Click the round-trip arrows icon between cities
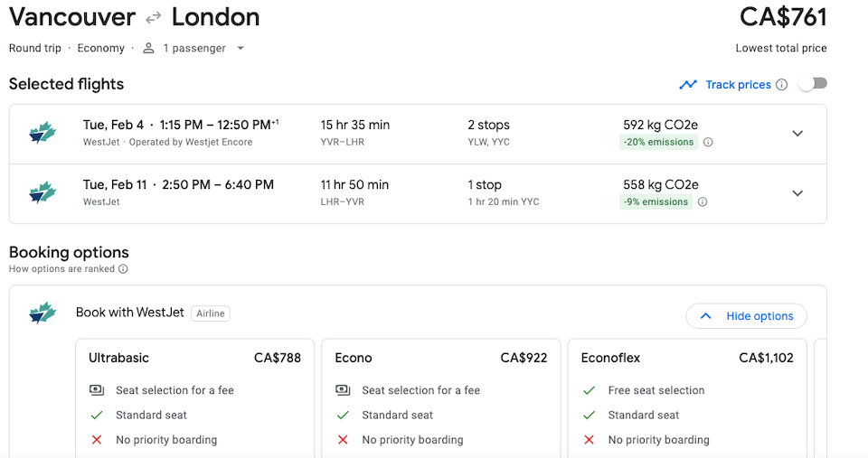This screenshot has height=458, width=868. coord(154,18)
